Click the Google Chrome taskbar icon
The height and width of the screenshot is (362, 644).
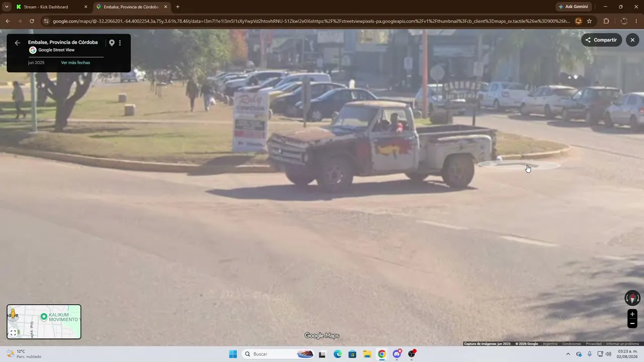pyautogui.click(x=382, y=354)
